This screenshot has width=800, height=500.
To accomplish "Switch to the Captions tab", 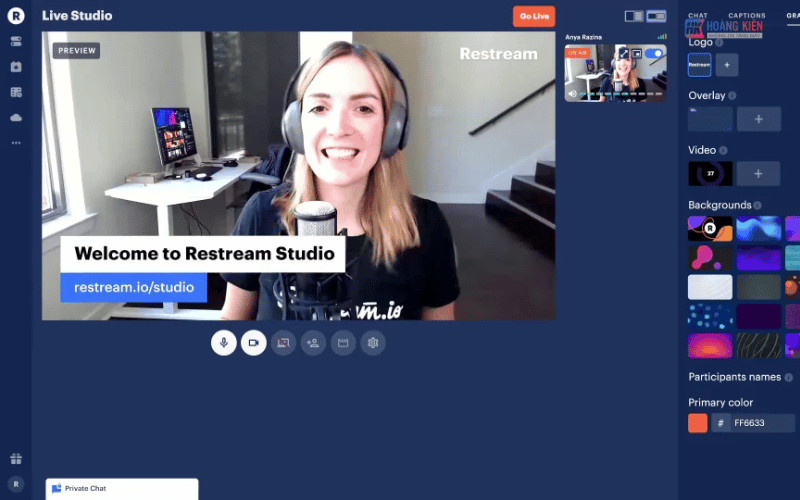I will point(746,15).
